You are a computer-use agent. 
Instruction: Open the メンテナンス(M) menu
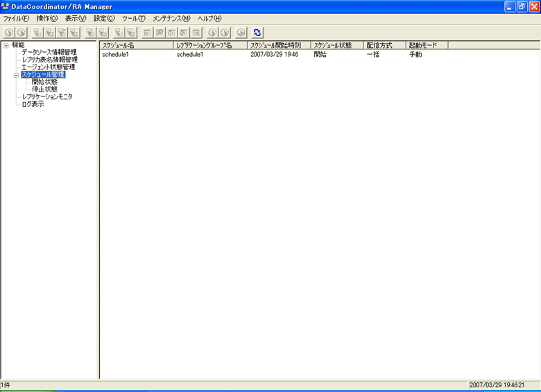click(171, 18)
